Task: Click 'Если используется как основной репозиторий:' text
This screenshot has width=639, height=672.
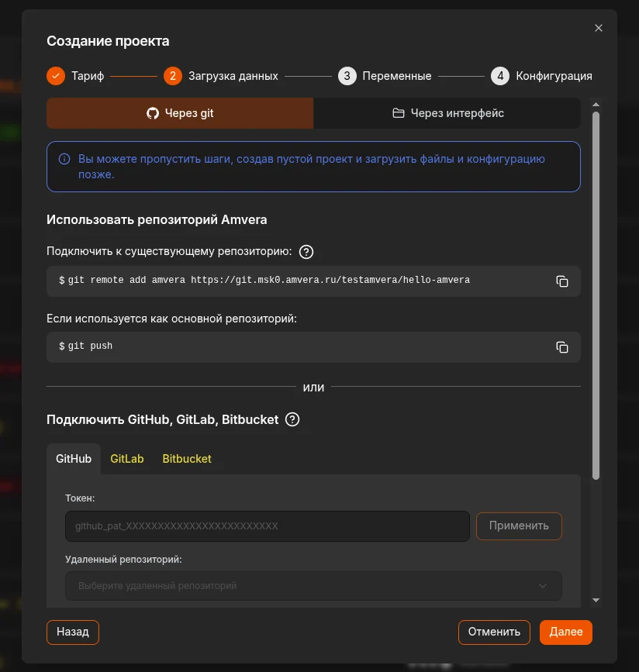Action: pyautogui.click(x=171, y=319)
